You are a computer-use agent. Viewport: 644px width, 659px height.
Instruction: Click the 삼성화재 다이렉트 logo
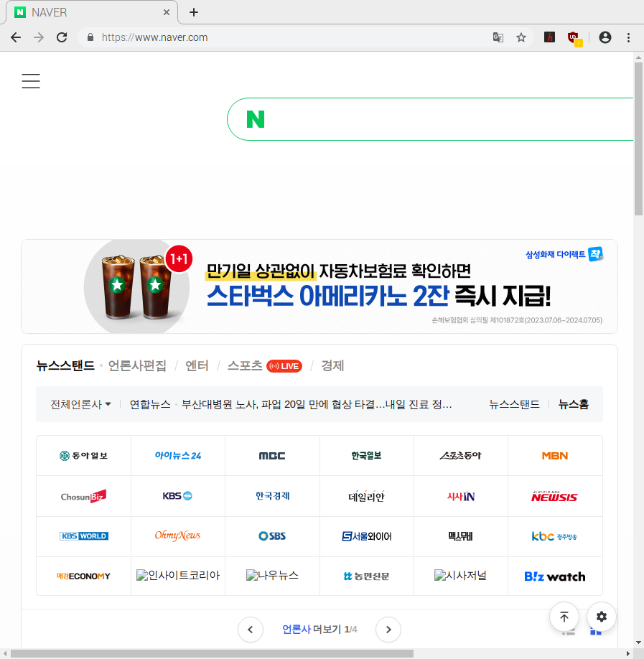pos(564,254)
